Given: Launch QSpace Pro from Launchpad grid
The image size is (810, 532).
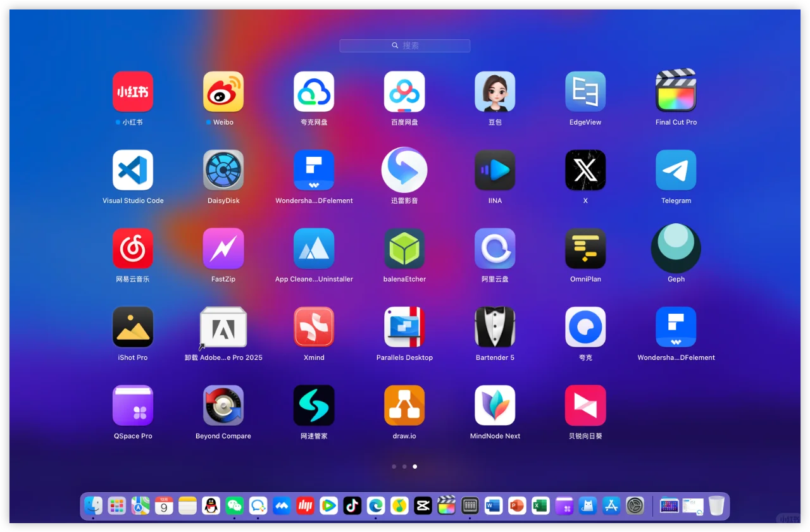Looking at the screenshot, I should tap(133, 405).
